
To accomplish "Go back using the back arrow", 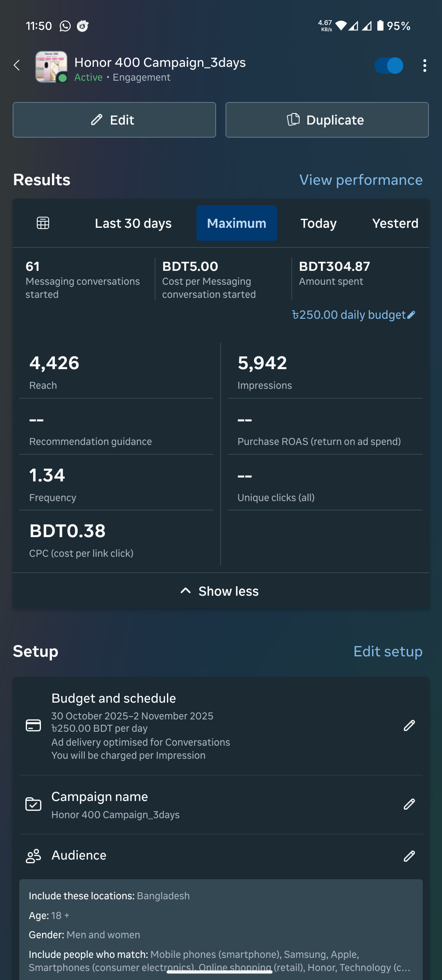I will (x=16, y=66).
